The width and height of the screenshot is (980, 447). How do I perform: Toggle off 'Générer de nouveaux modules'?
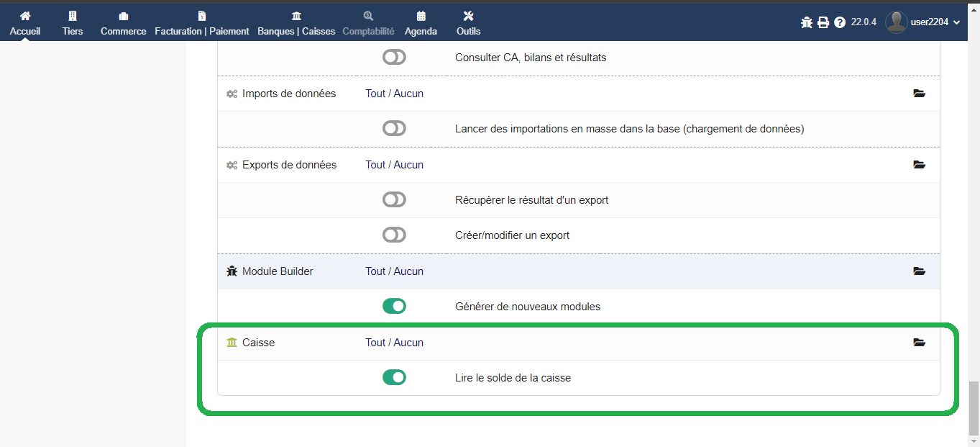[394, 307]
